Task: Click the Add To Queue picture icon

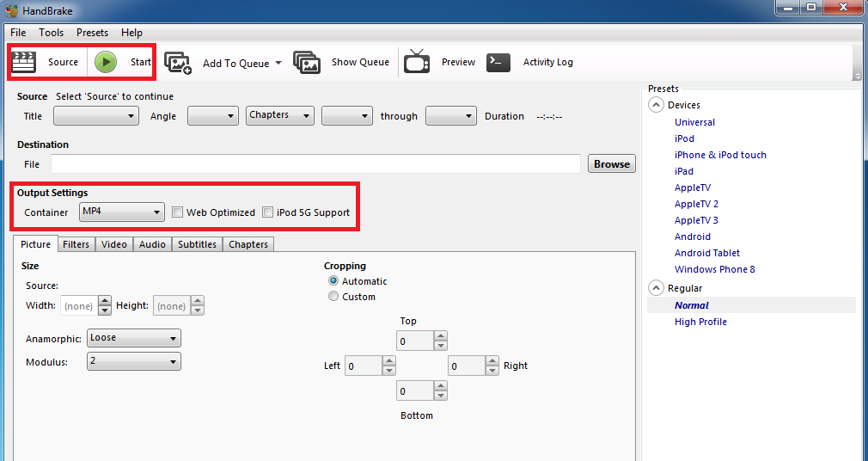Action: tap(178, 63)
